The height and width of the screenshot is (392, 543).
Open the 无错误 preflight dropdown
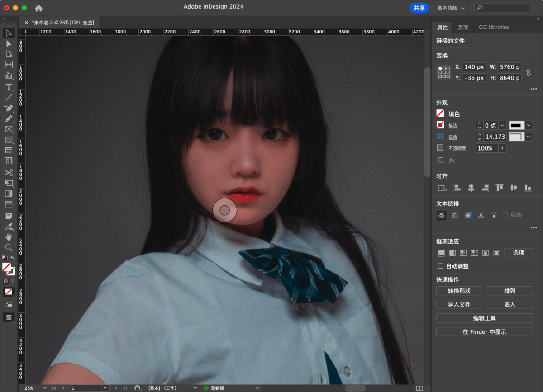click(257, 388)
